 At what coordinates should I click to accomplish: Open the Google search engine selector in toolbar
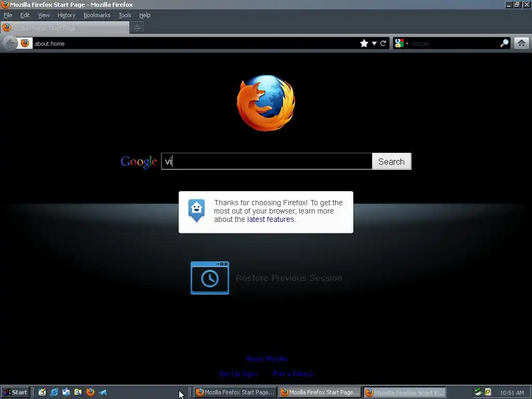(402, 44)
